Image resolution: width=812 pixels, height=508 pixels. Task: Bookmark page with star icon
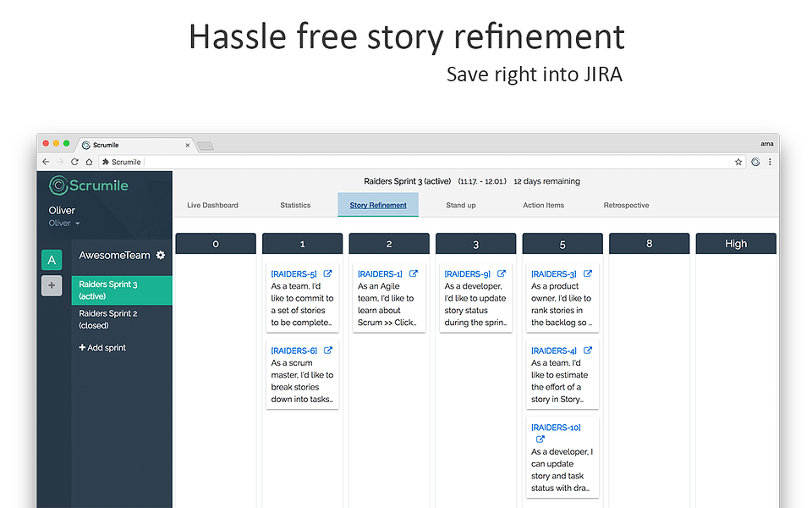(738, 162)
